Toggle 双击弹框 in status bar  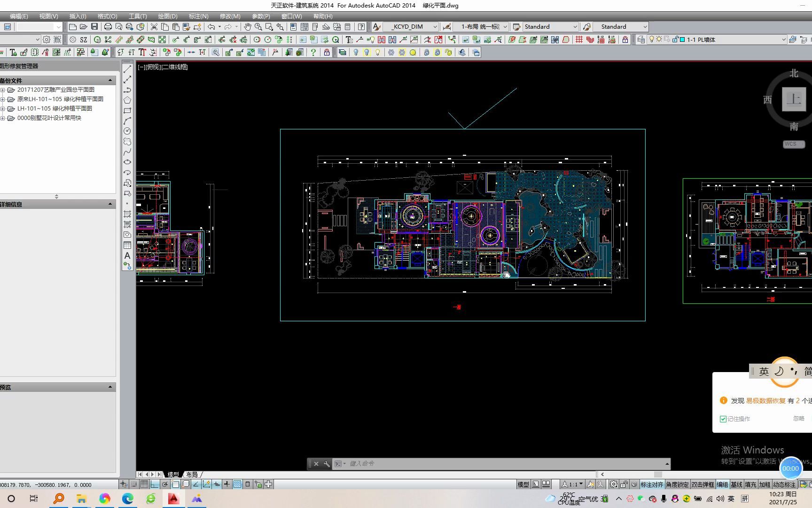click(x=703, y=484)
